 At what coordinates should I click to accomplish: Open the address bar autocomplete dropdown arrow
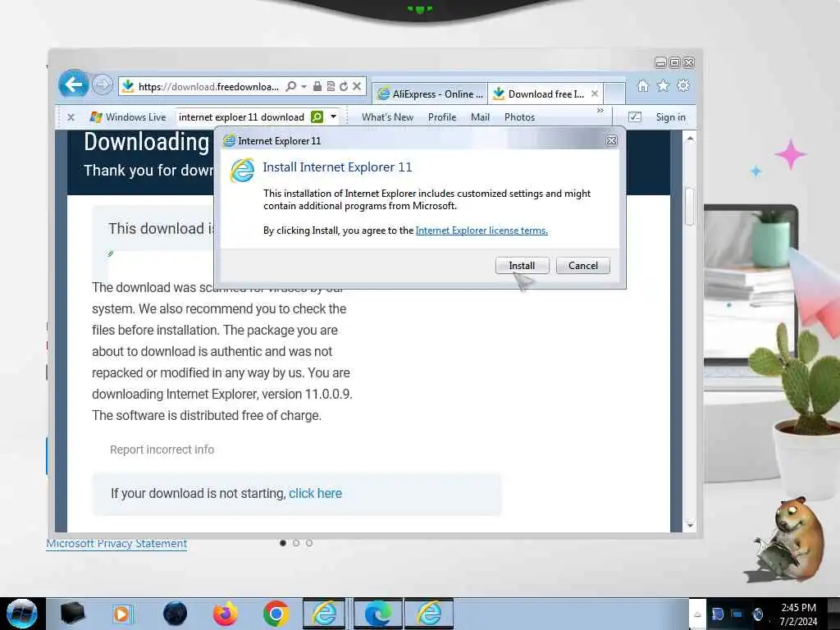(304, 86)
